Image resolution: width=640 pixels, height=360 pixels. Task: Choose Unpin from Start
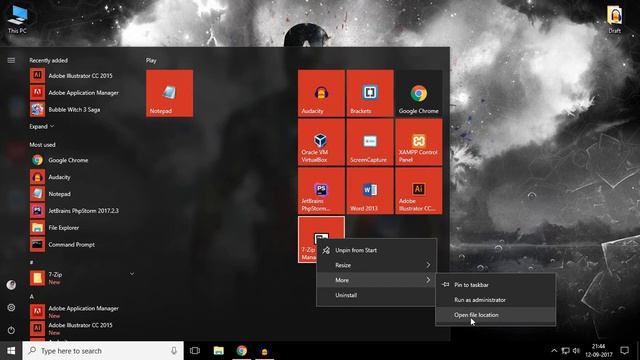(376, 250)
